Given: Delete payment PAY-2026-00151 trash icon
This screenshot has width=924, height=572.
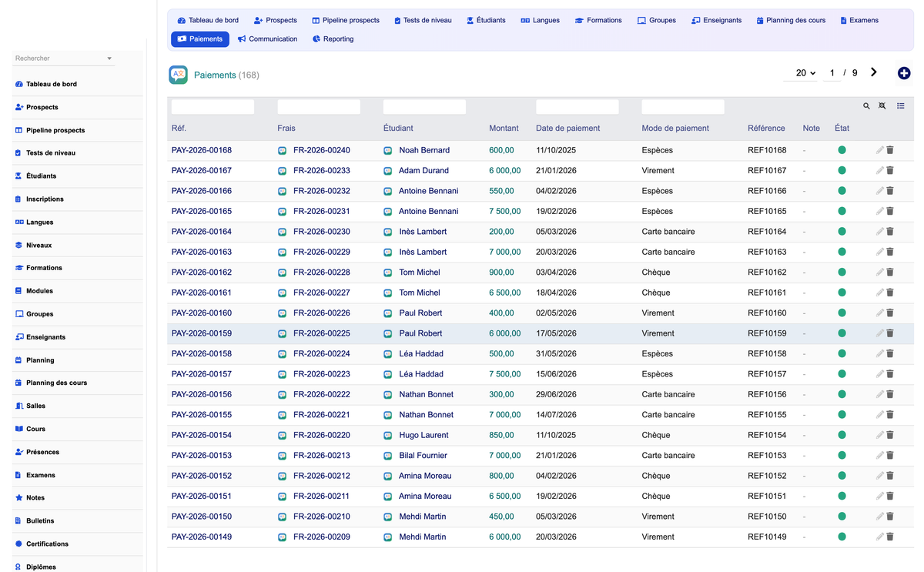Looking at the screenshot, I should coord(890,496).
